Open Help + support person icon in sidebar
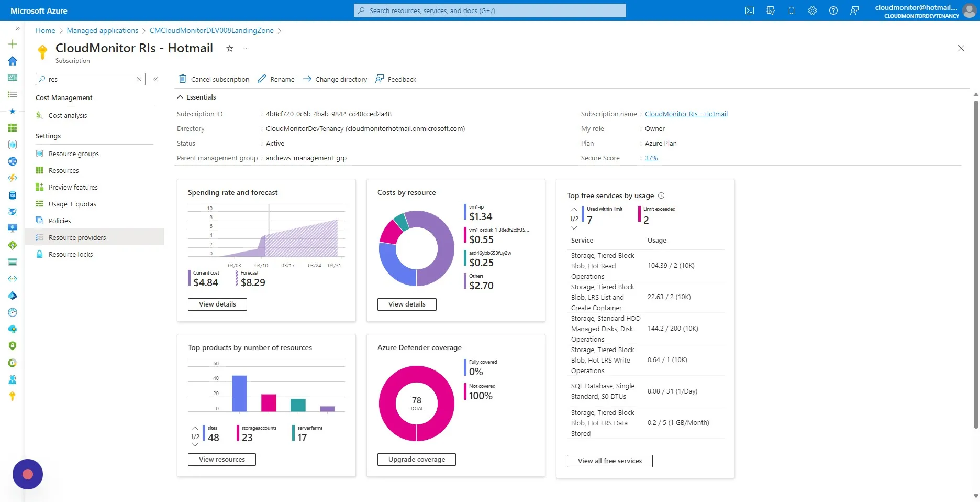 click(x=13, y=379)
